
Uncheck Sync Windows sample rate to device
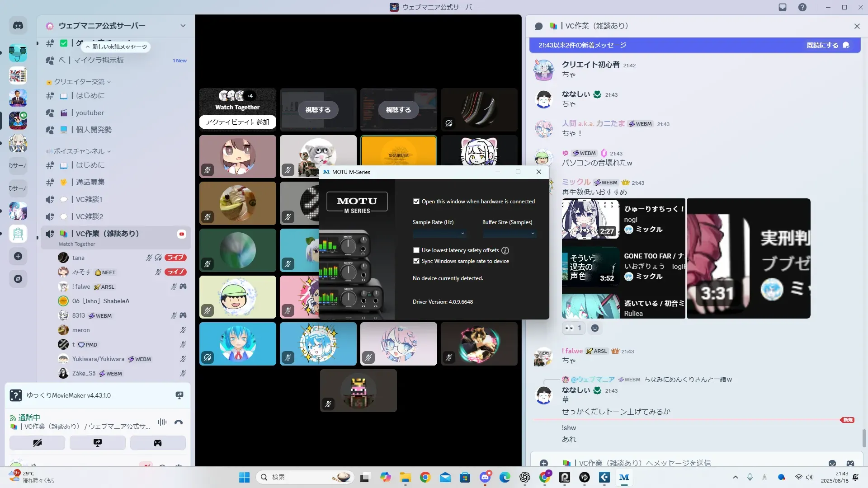(x=416, y=261)
